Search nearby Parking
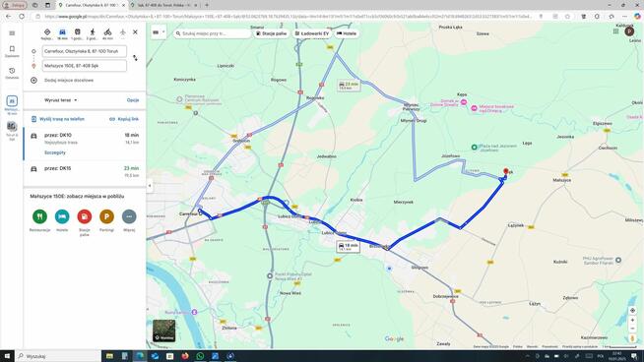This screenshot has height=362, width=644. coord(106,216)
